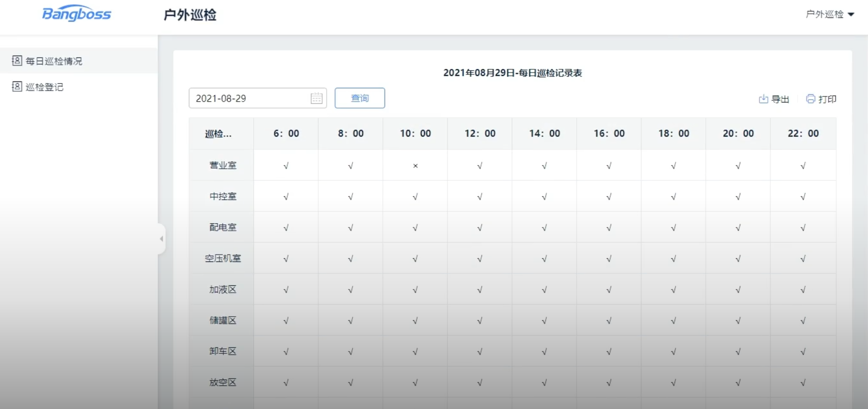Click the 巡检登记 sidebar icon

(17, 86)
